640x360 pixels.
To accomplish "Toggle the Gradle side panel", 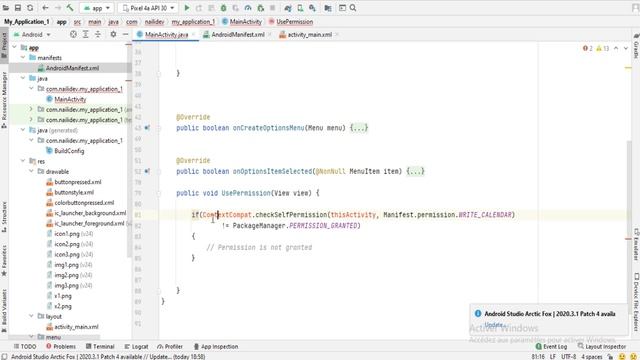I will click(636, 46).
